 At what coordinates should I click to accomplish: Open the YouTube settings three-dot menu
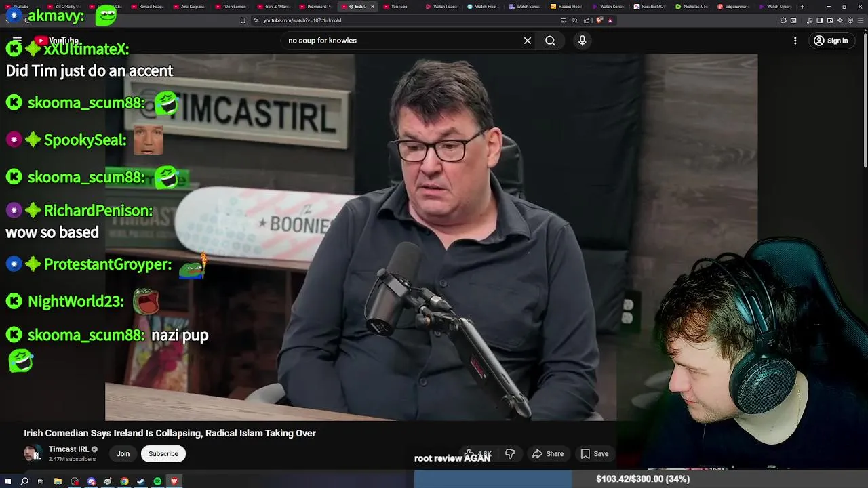click(795, 41)
